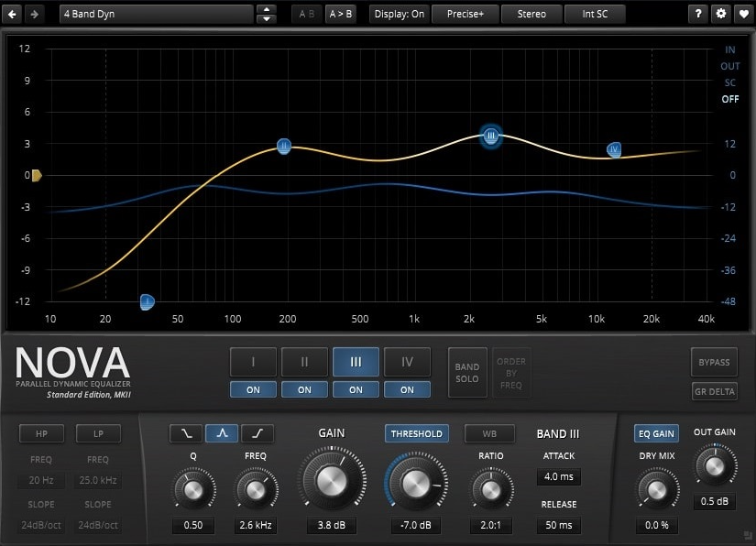
Task: Select the Band I tab
Action: click(x=253, y=362)
